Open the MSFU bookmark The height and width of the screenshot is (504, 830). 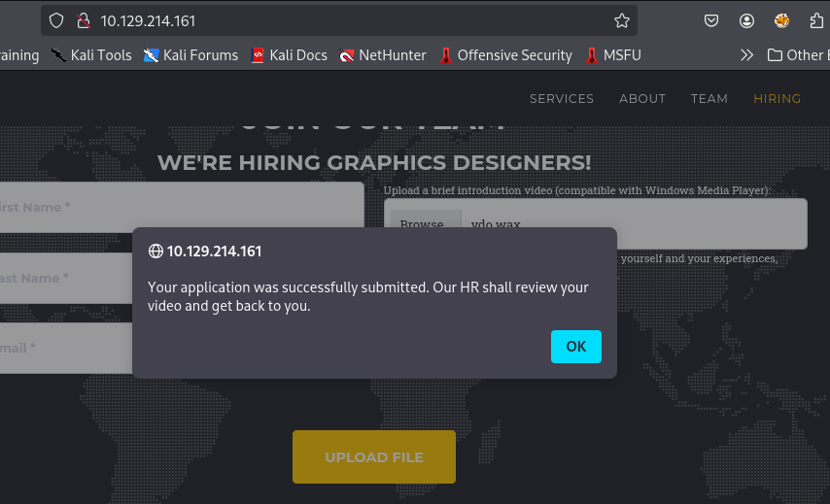613,55
